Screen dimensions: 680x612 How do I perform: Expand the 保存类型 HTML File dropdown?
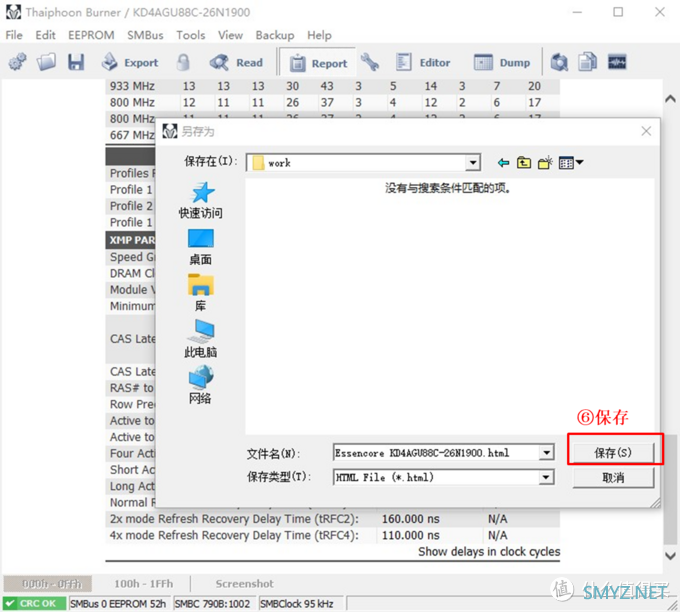point(546,478)
